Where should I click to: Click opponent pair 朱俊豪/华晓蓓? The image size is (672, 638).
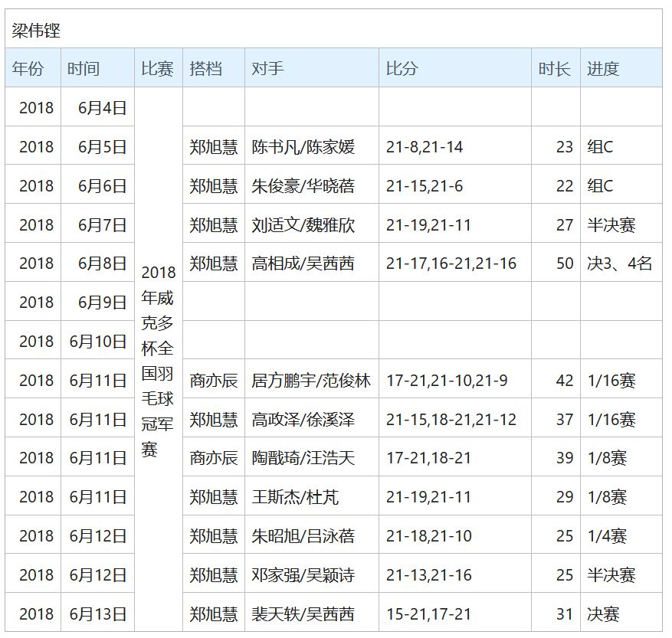point(303,186)
